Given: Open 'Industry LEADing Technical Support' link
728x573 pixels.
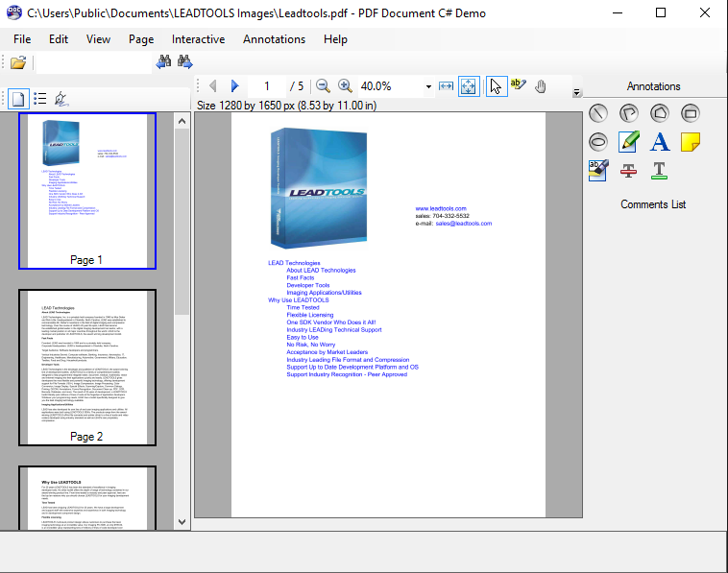Looking at the screenshot, I should (334, 330).
